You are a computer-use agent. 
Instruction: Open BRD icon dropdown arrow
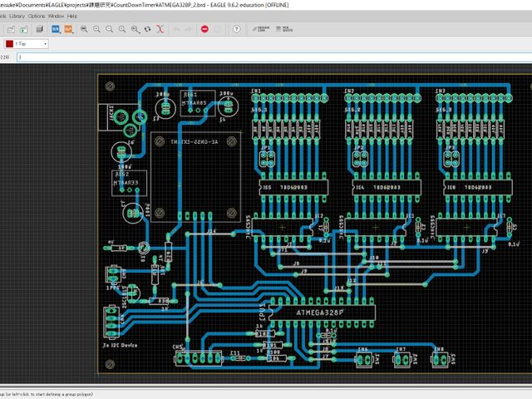(x=73, y=32)
